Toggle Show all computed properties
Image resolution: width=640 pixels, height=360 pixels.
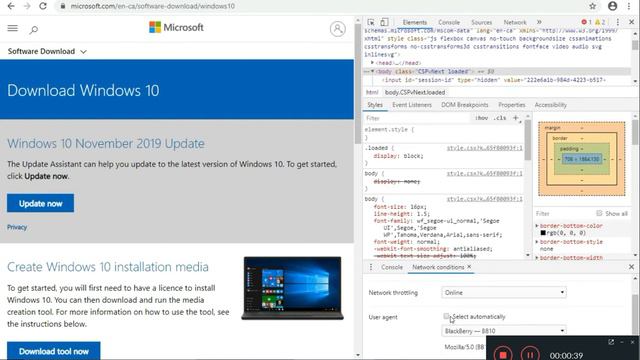pyautogui.click(x=599, y=213)
